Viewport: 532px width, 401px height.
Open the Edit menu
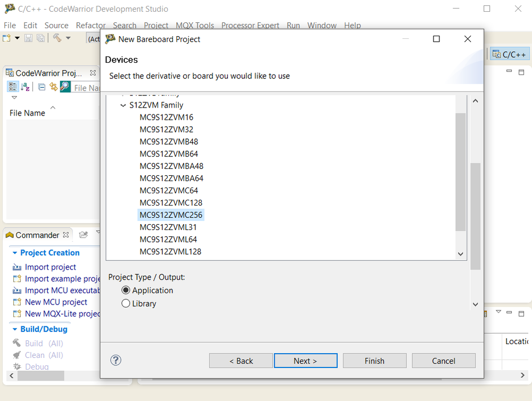[x=30, y=26]
